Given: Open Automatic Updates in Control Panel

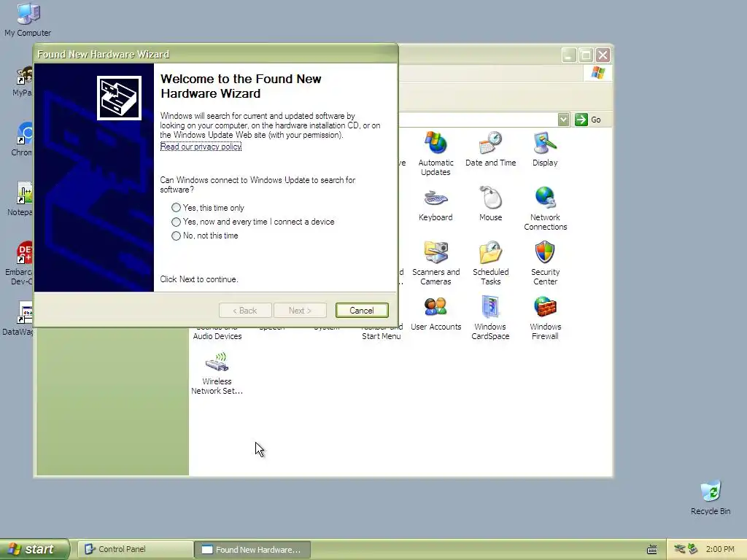Looking at the screenshot, I should click(436, 153).
